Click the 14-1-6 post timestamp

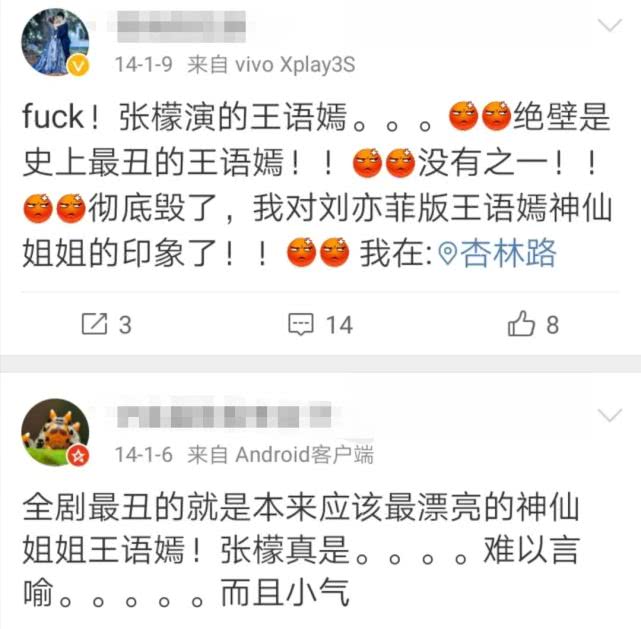[143, 454]
